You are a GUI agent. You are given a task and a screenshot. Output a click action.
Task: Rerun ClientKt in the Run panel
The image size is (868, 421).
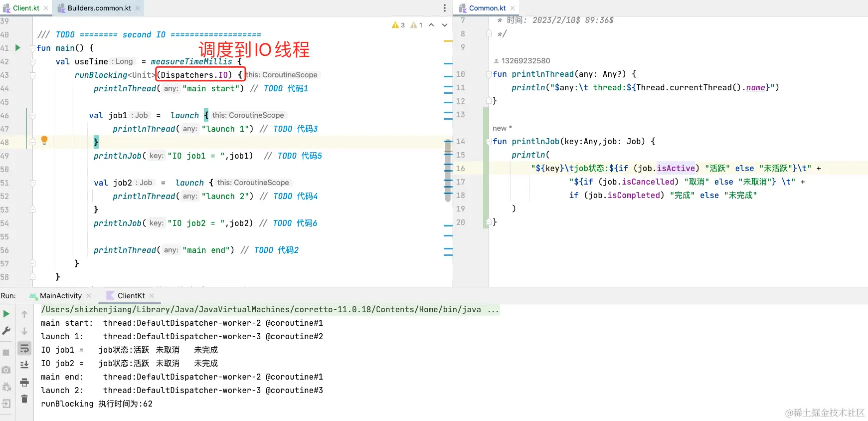(6, 314)
